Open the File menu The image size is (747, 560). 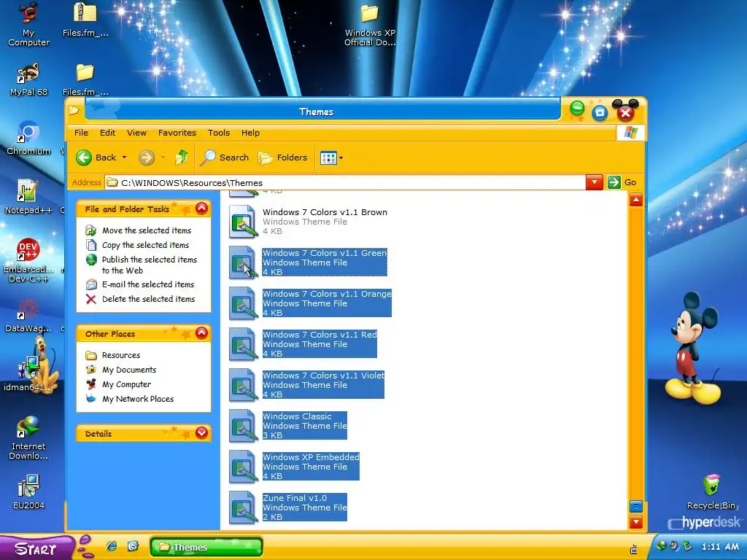pyautogui.click(x=81, y=133)
